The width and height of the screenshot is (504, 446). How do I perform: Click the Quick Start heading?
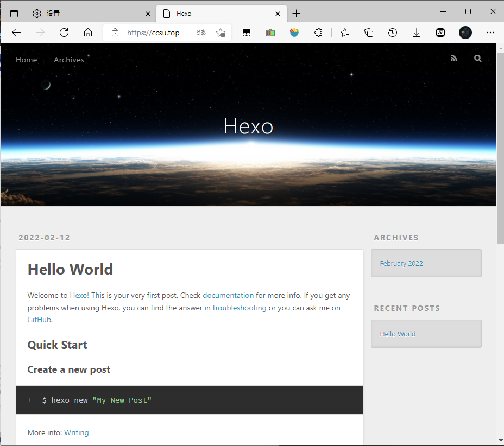57,345
